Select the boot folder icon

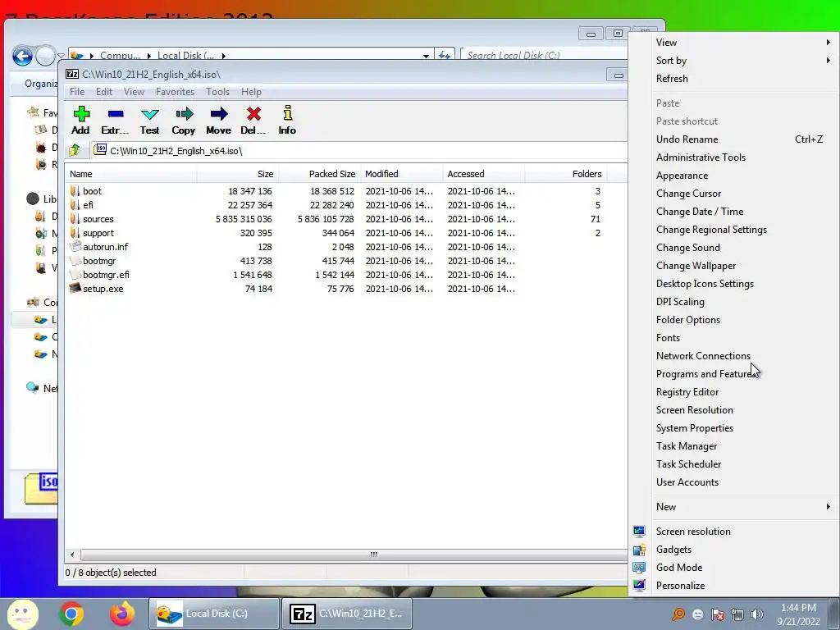coord(75,190)
